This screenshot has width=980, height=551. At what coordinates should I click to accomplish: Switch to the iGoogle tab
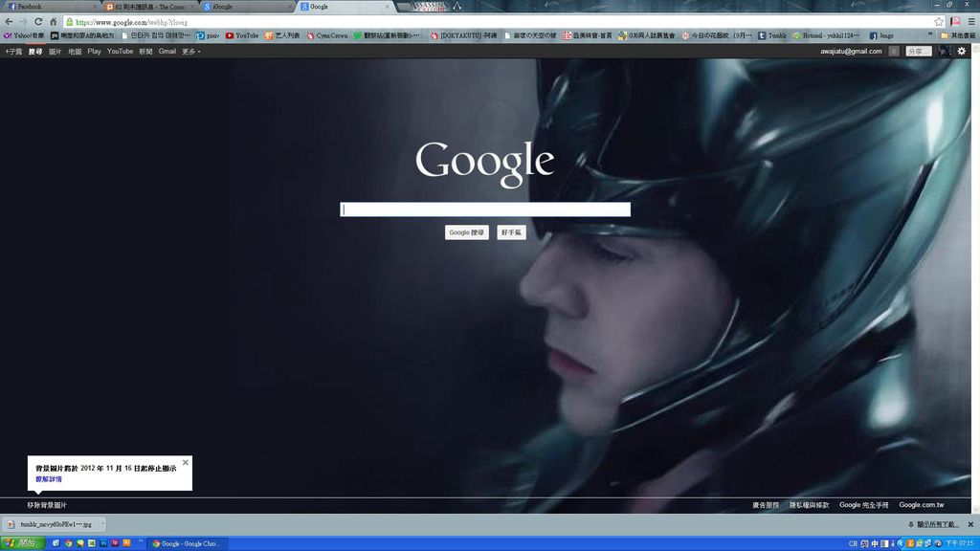(x=247, y=7)
